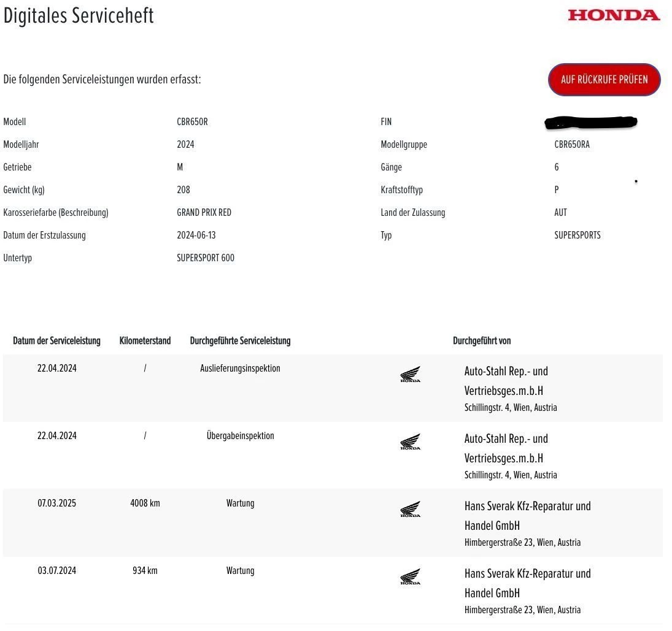
Task: Click Honda wing icon in 07.03.2025 row
Action: 410,509
